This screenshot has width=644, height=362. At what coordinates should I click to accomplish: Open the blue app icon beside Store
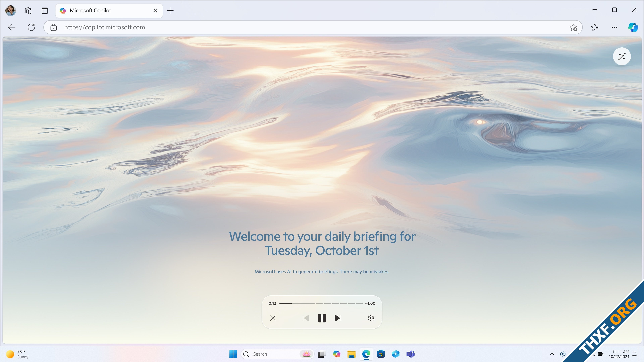click(396, 354)
